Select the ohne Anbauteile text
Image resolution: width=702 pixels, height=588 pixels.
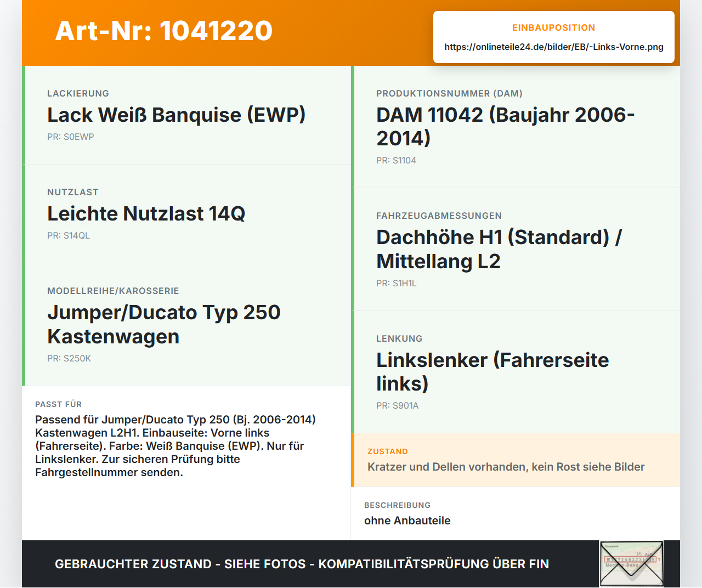point(407,521)
